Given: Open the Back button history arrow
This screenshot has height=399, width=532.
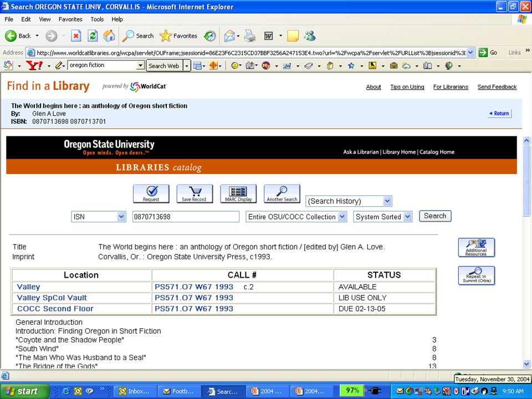Looking at the screenshot, I should (37, 35).
